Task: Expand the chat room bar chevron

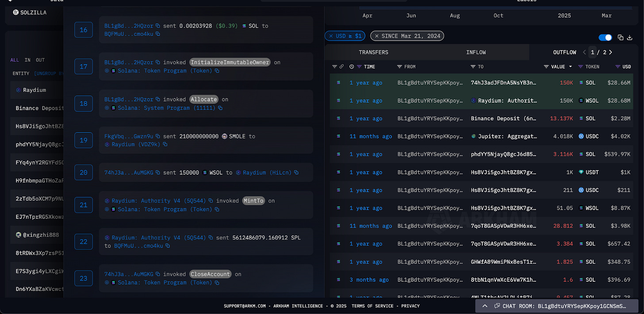Action: [485, 306]
